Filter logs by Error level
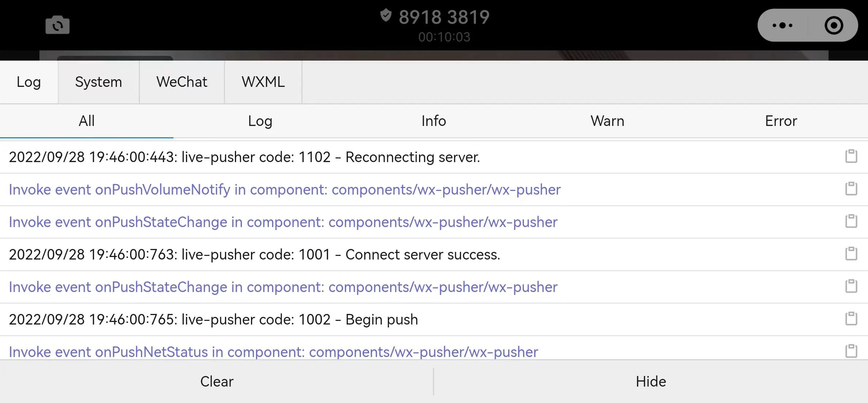This screenshot has width=868, height=403. (x=781, y=121)
